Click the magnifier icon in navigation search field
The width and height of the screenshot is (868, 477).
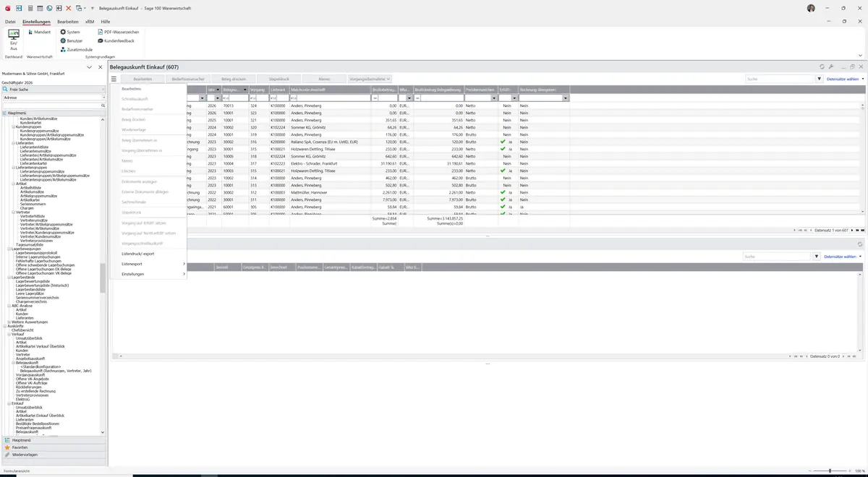(103, 106)
